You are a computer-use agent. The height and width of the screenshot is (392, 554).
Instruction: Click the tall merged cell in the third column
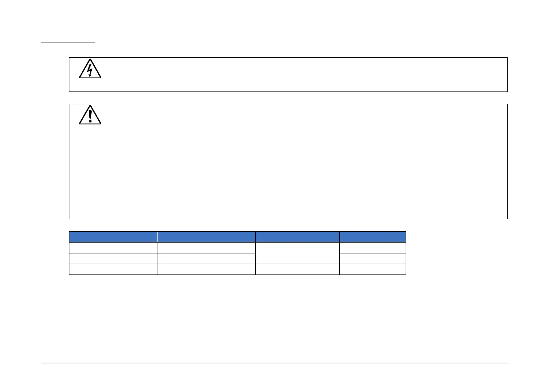point(297,253)
